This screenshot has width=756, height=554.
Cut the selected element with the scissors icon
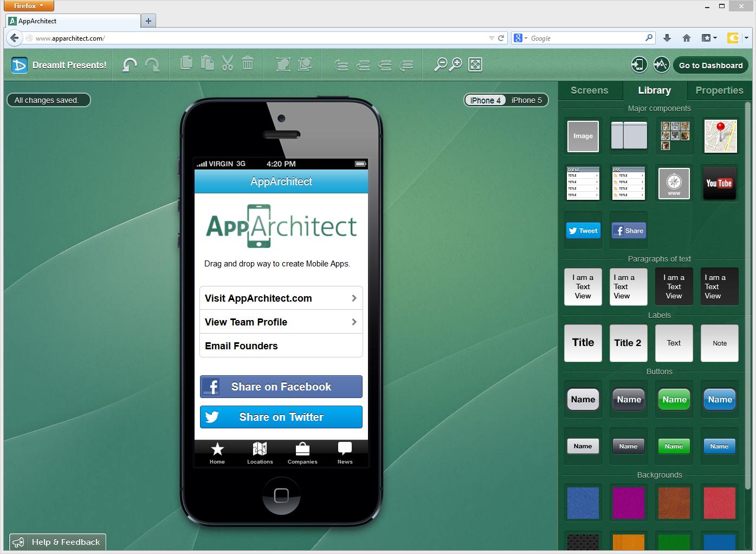click(227, 64)
